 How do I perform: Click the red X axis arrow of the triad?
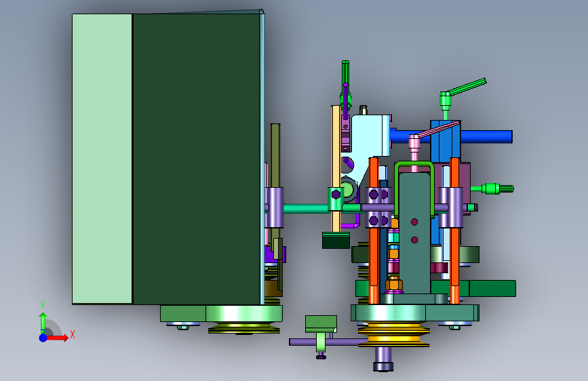(58, 338)
